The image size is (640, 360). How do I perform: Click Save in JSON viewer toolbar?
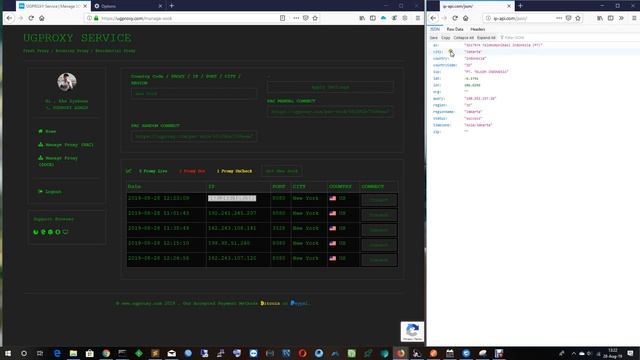coord(433,38)
